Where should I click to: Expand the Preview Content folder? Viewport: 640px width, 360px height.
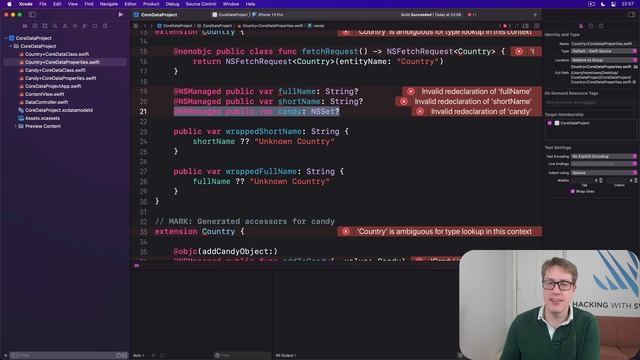tap(16, 126)
